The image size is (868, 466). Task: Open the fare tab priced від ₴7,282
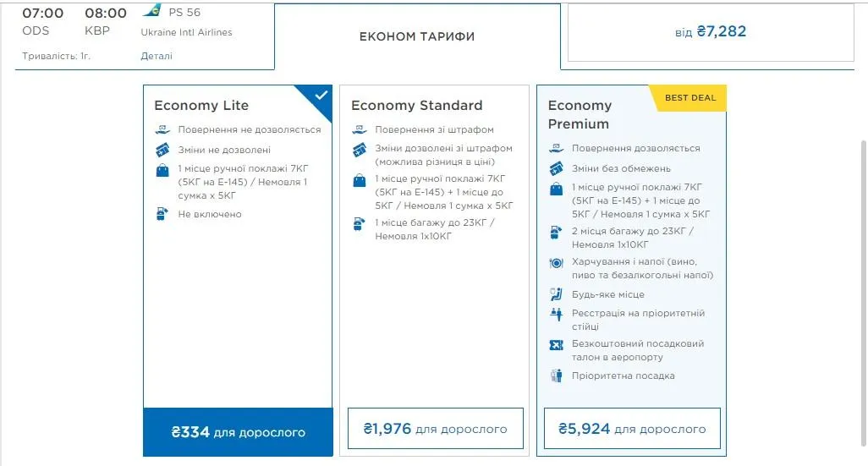tap(711, 33)
